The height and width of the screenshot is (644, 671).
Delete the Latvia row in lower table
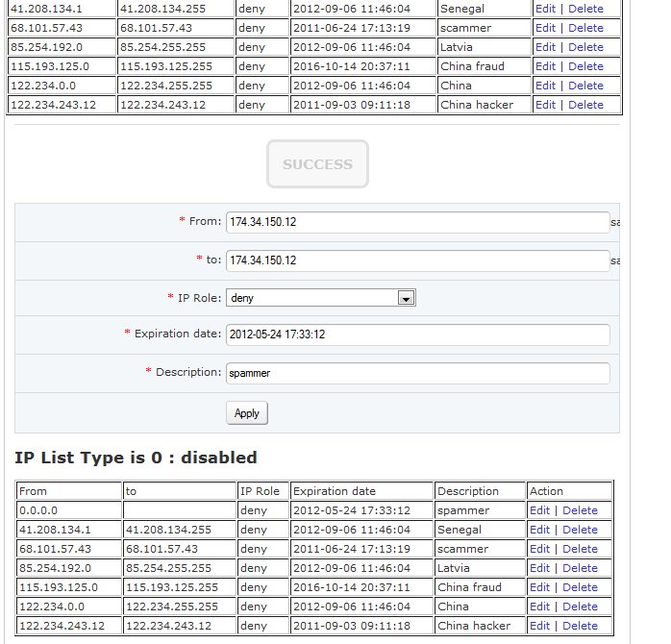coord(580,568)
